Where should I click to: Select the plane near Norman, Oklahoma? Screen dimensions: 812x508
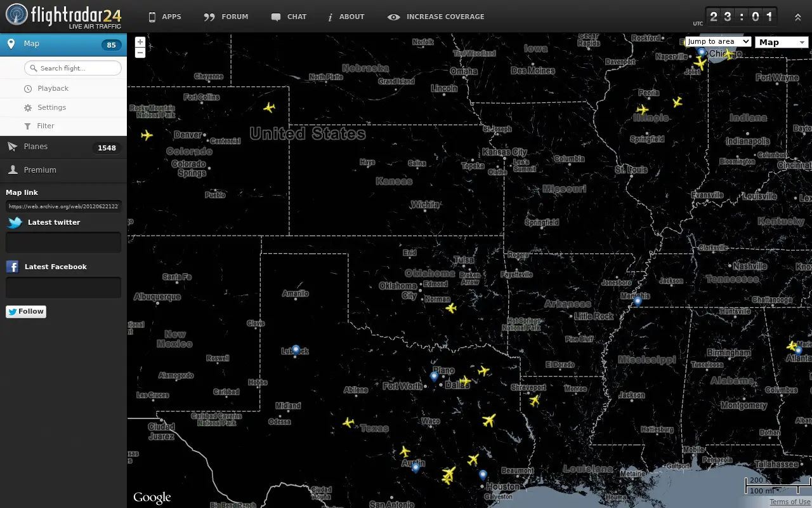451,308
